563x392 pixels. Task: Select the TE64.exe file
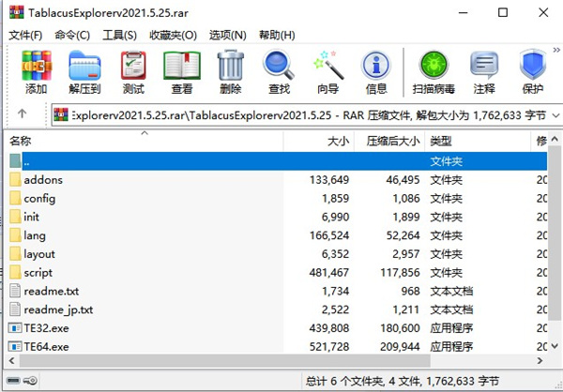coord(277,347)
